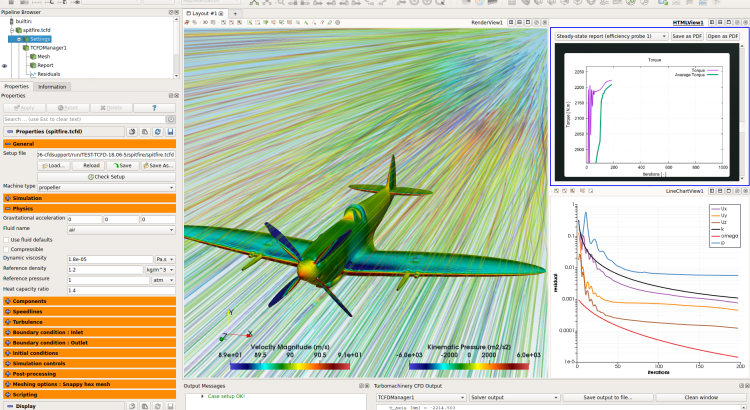This screenshot has width=750, height=410.
Task: Select the Layout #1 tab
Action: click(205, 13)
